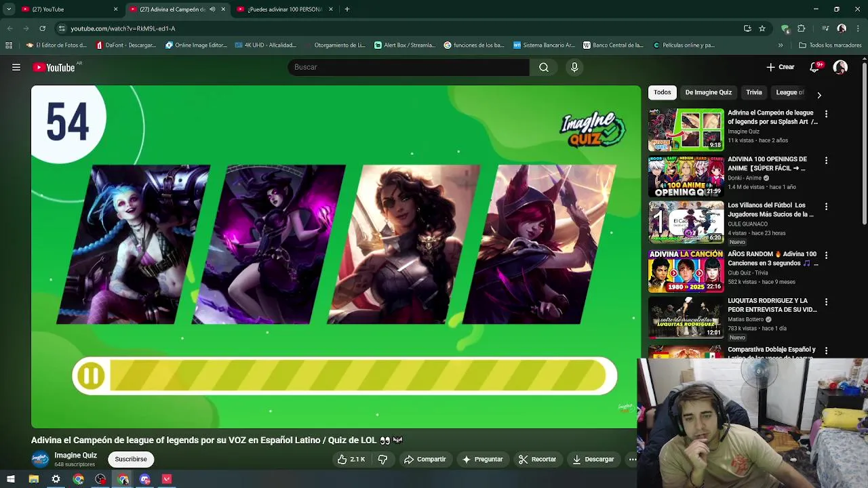Open Los Villanos del Fútbol thumbnail
The height and width of the screenshot is (488, 868).
(686, 223)
